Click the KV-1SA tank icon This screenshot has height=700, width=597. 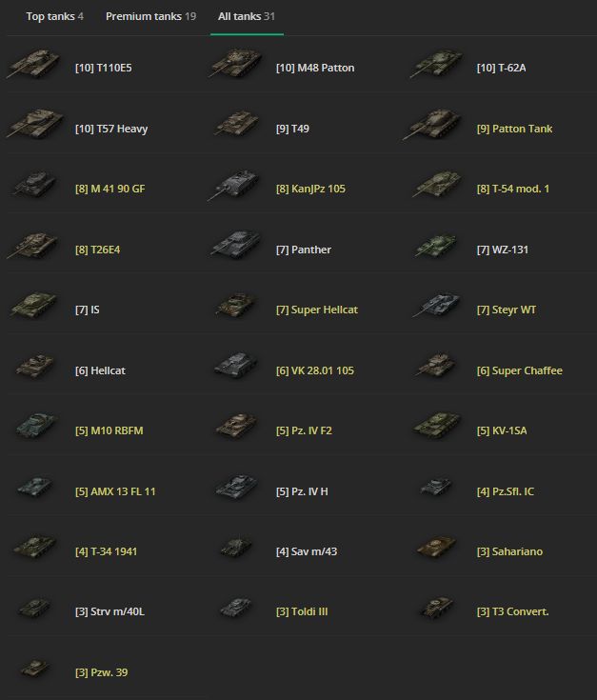[x=437, y=425]
